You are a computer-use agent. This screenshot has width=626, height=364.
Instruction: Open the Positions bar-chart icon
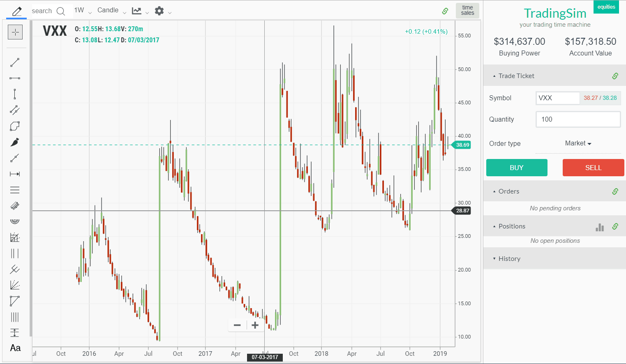click(600, 226)
